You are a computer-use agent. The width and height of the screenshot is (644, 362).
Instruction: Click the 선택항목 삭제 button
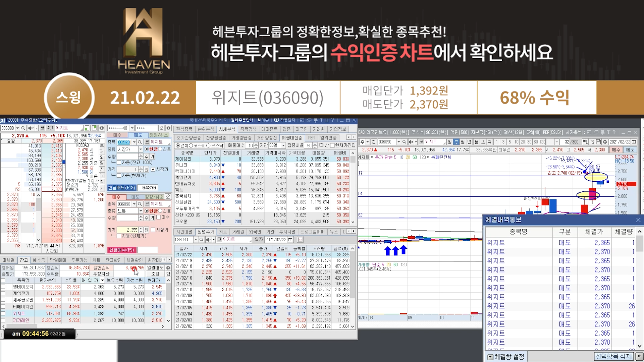click(x=614, y=356)
